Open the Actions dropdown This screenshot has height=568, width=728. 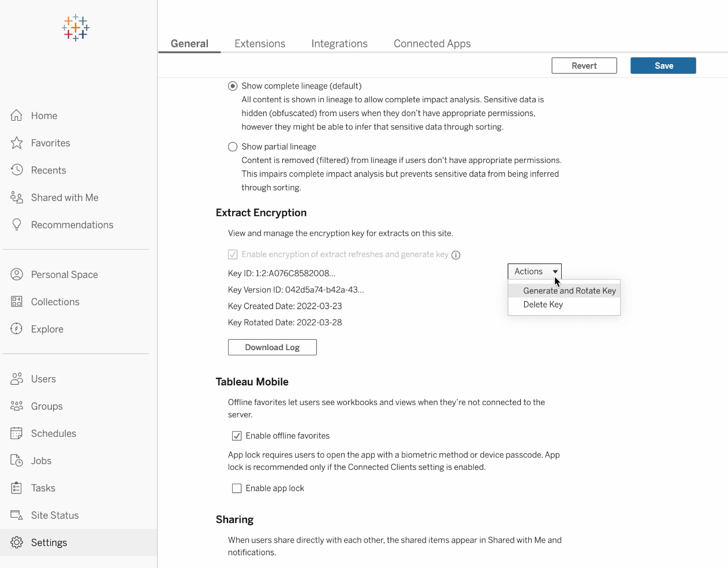(x=534, y=271)
